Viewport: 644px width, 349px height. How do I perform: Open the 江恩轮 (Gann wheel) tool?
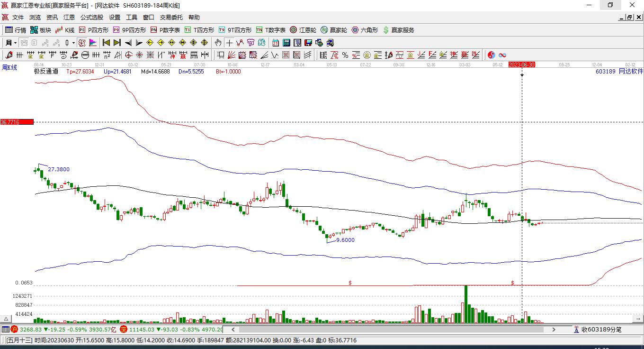pos(303,30)
